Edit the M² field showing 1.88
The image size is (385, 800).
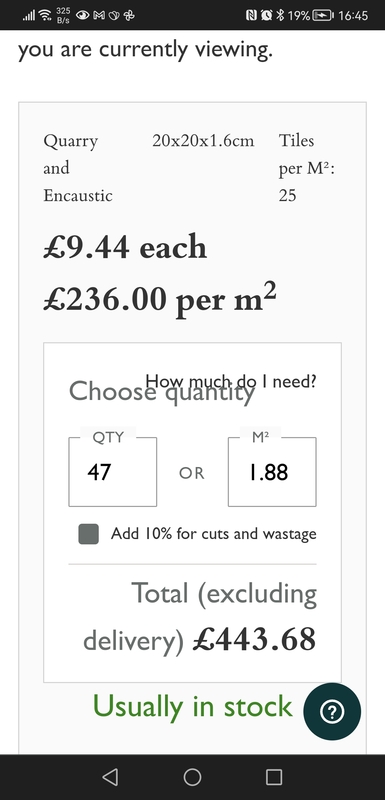(272, 472)
